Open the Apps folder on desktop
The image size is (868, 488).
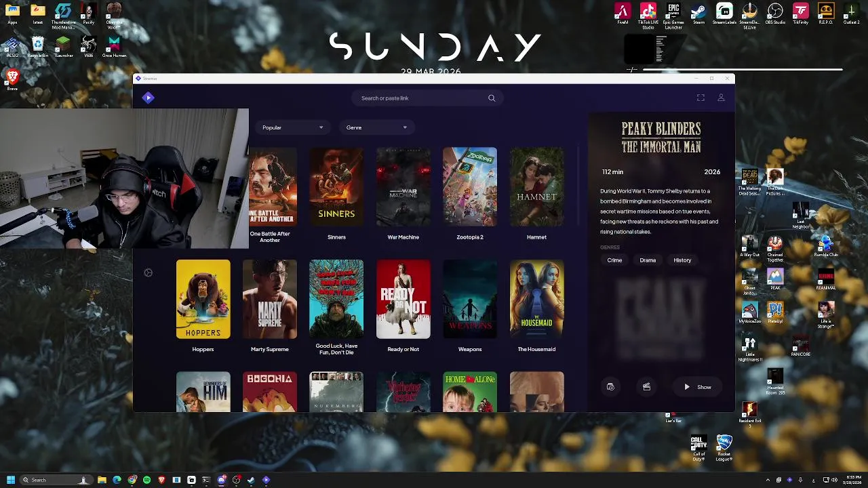pyautogui.click(x=12, y=14)
